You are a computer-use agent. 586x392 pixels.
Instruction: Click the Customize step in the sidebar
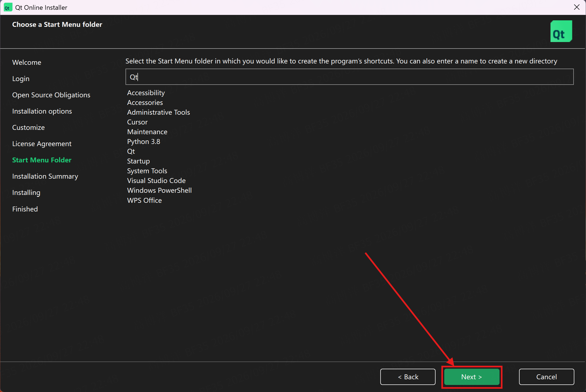pyautogui.click(x=28, y=127)
